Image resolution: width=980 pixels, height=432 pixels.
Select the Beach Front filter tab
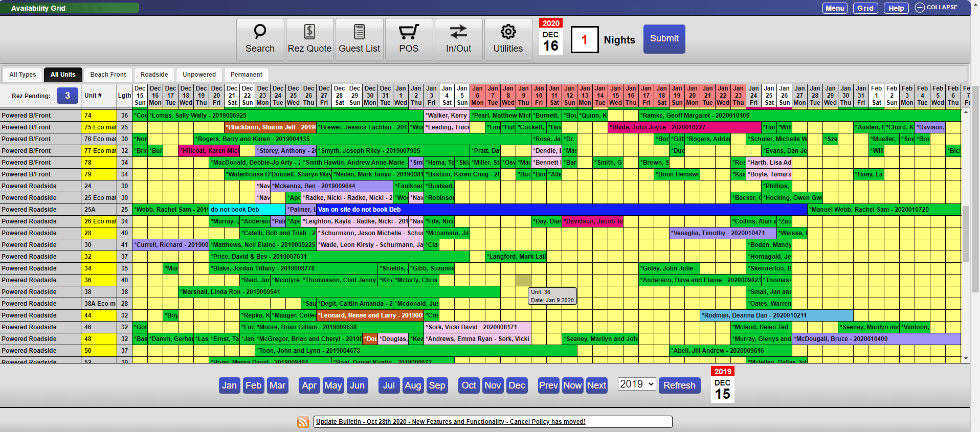click(x=108, y=75)
